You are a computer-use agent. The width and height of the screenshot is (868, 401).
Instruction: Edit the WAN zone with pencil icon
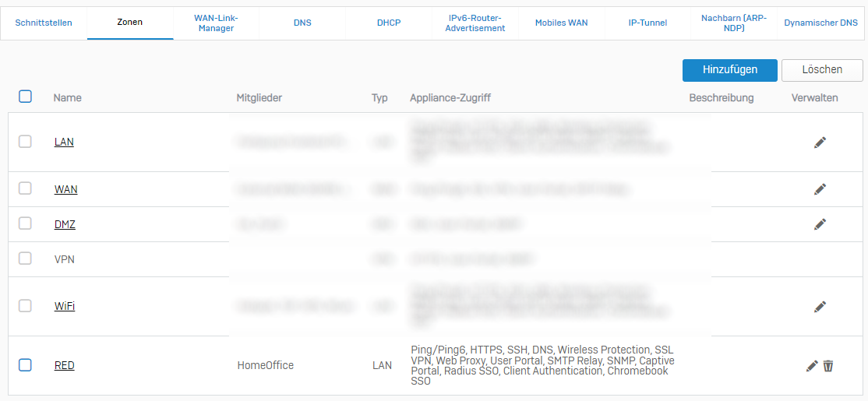(820, 189)
